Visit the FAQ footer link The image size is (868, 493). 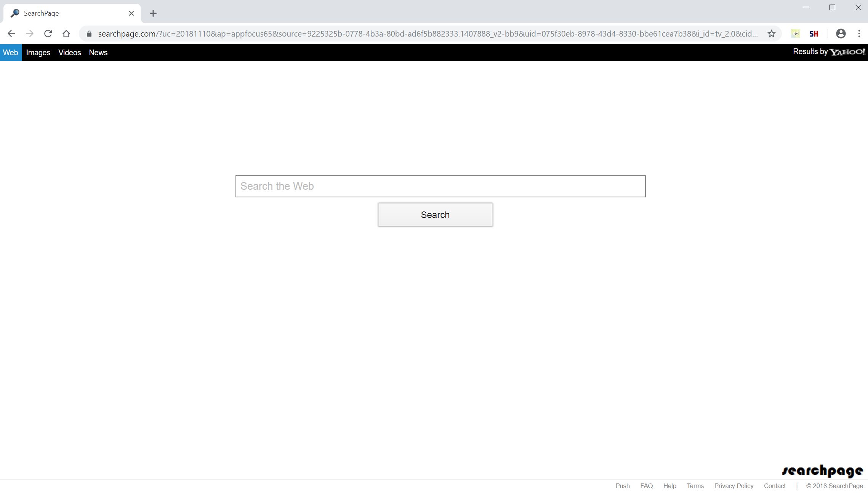tap(646, 486)
